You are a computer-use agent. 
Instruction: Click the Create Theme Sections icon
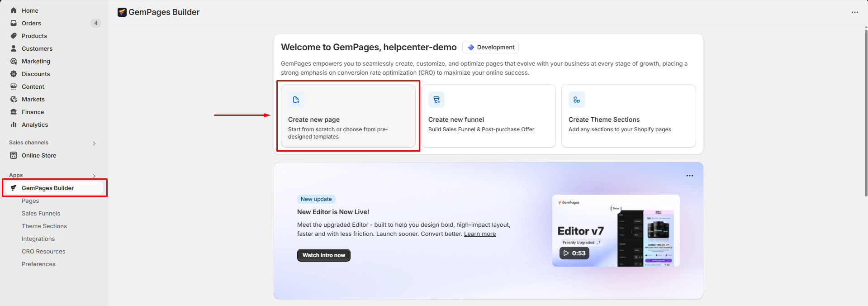point(576,100)
